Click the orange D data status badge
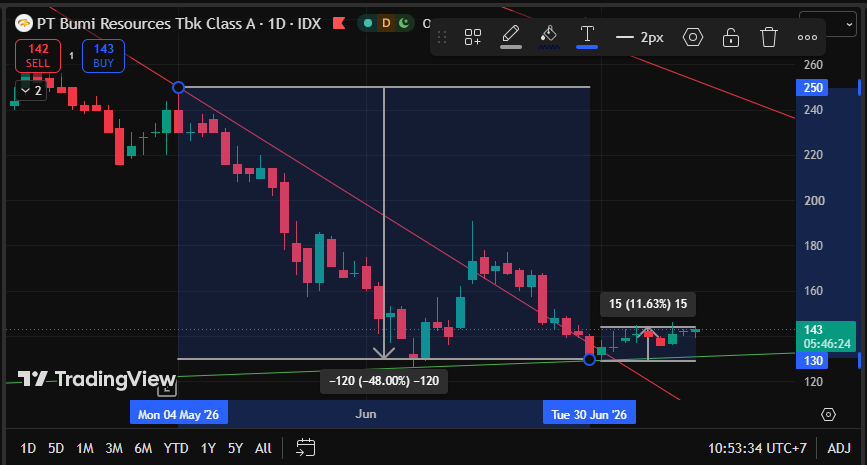This screenshot has height=465, width=867. 386,23
